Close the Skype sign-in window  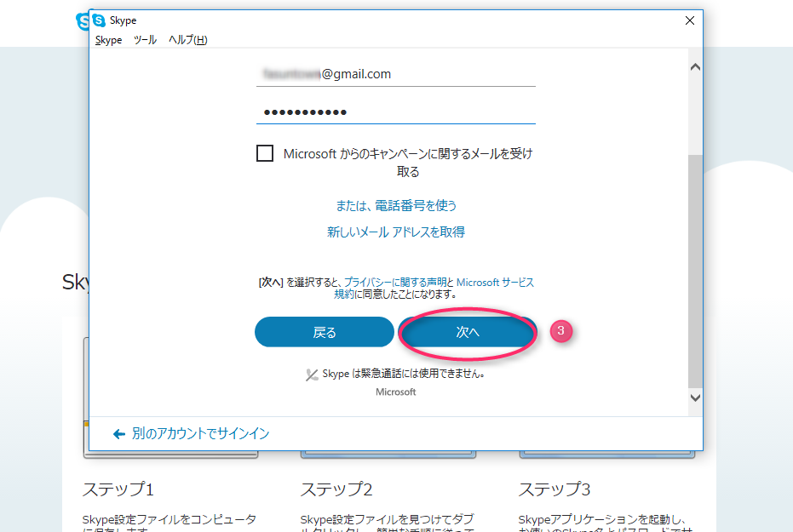coord(689,20)
